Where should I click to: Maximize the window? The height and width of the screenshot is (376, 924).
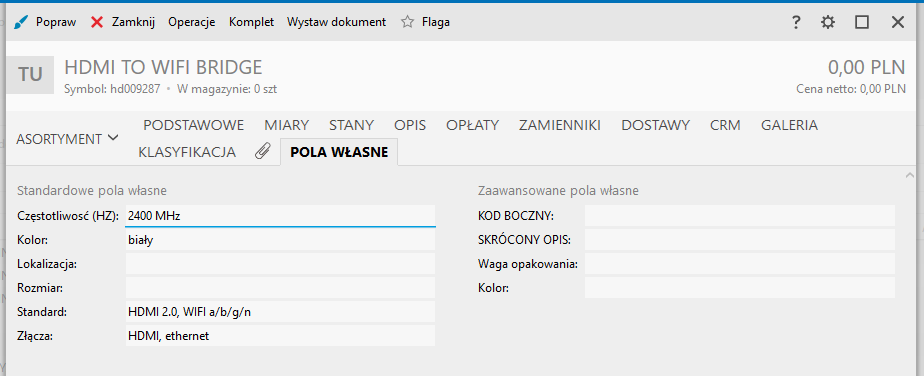862,22
